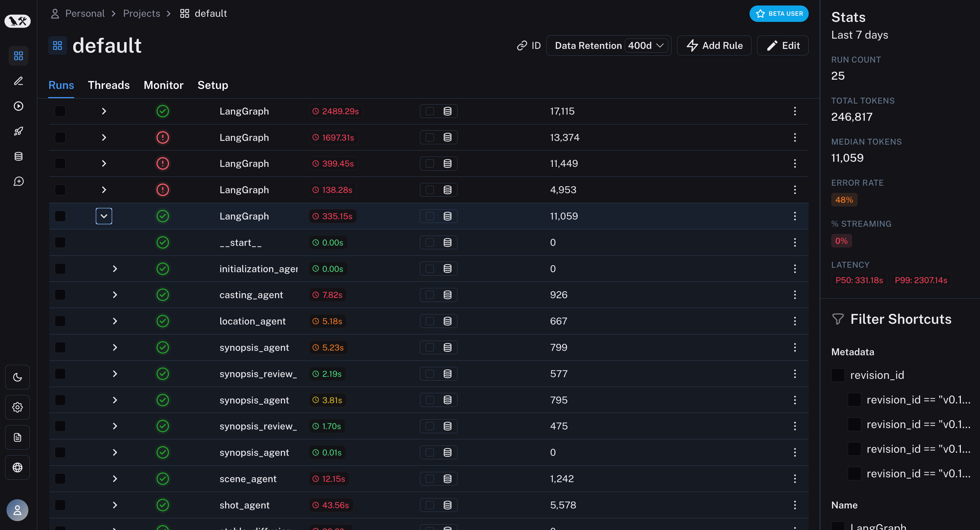Image resolution: width=980 pixels, height=530 pixels.
Task: Expand the shot_agent child run
Action: click(x=115, y=505)
